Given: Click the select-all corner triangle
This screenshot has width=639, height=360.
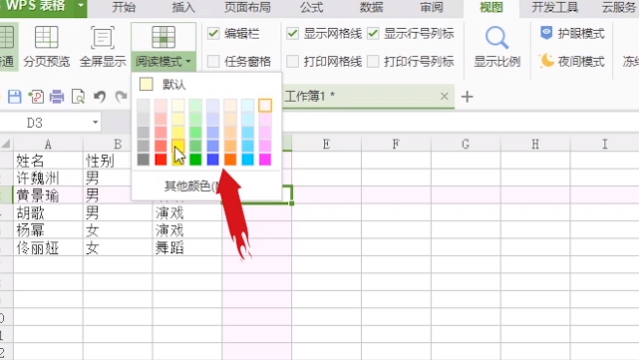Looking at the screenshot, I should click(x=6, y=144).
